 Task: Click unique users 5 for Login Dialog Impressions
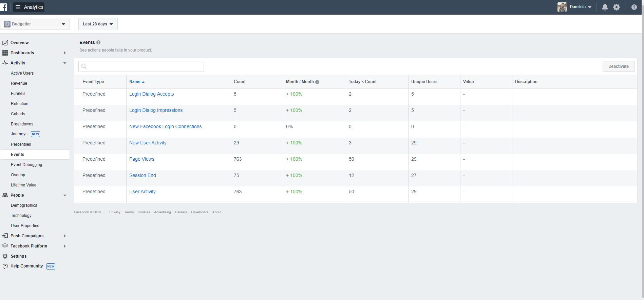pos(413,110)
